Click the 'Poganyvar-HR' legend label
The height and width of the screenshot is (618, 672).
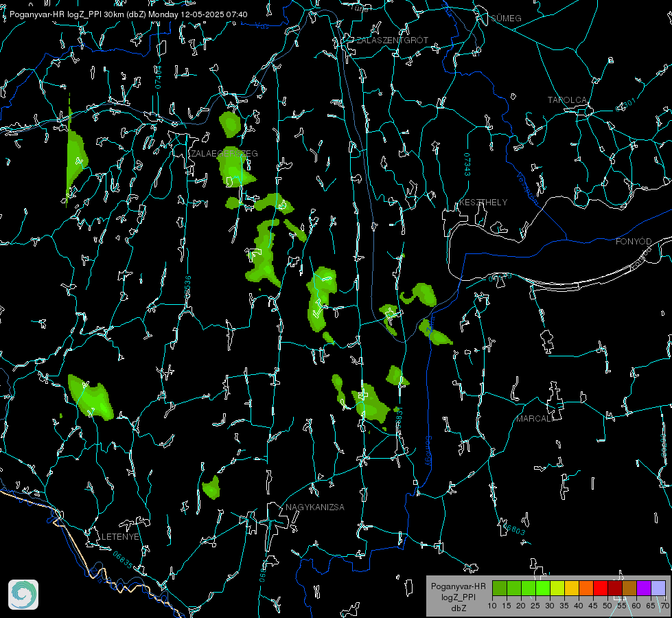click(x=458, y=586)
